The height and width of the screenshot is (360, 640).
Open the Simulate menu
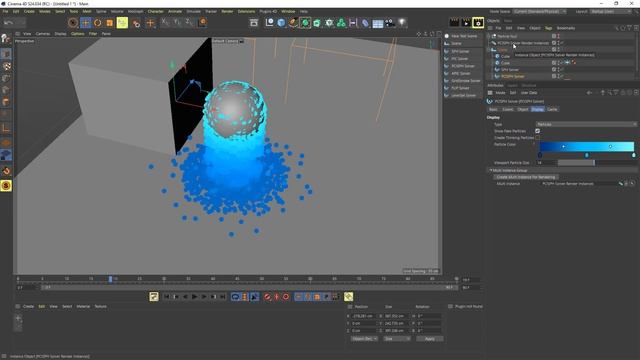[x=193, y=11]
